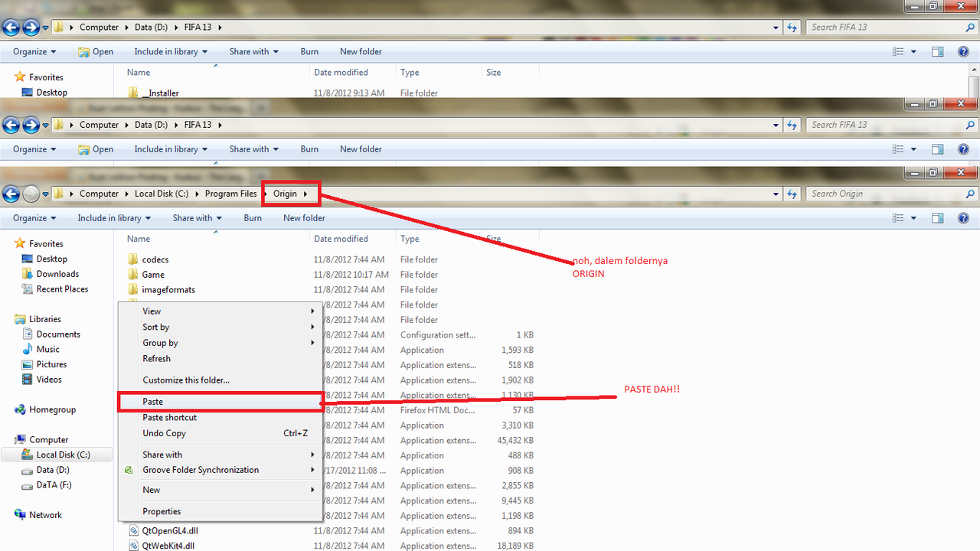Screen dimensions: 980x551
Task: Expand the arrow after the Program Files breadcrumb
Action: coord(265,194)
